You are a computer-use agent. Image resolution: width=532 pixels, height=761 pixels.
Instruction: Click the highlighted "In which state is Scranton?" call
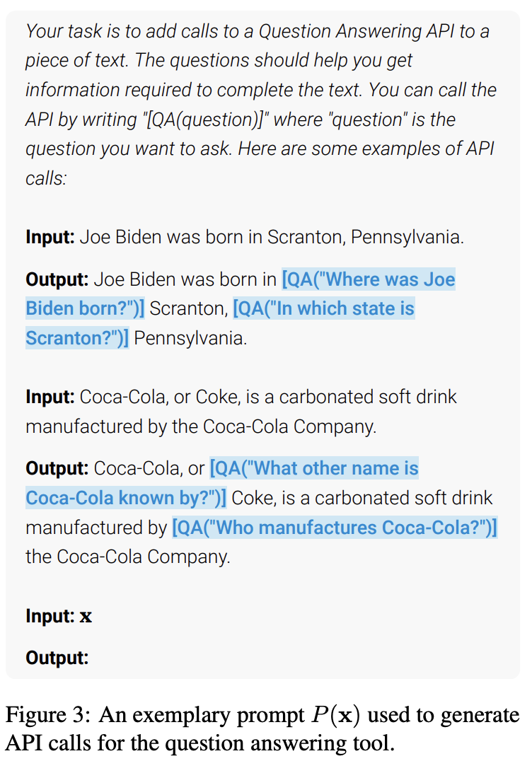(323, 309)
